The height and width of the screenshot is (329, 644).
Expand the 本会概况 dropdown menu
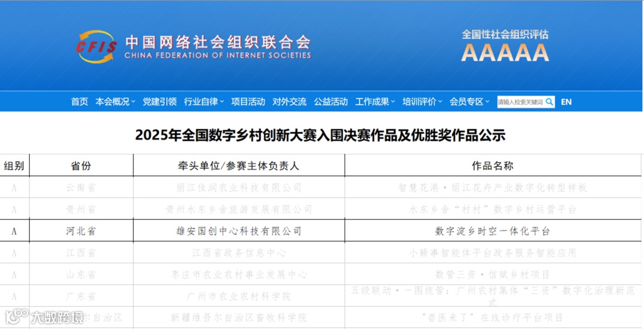(x=115, y=102)
